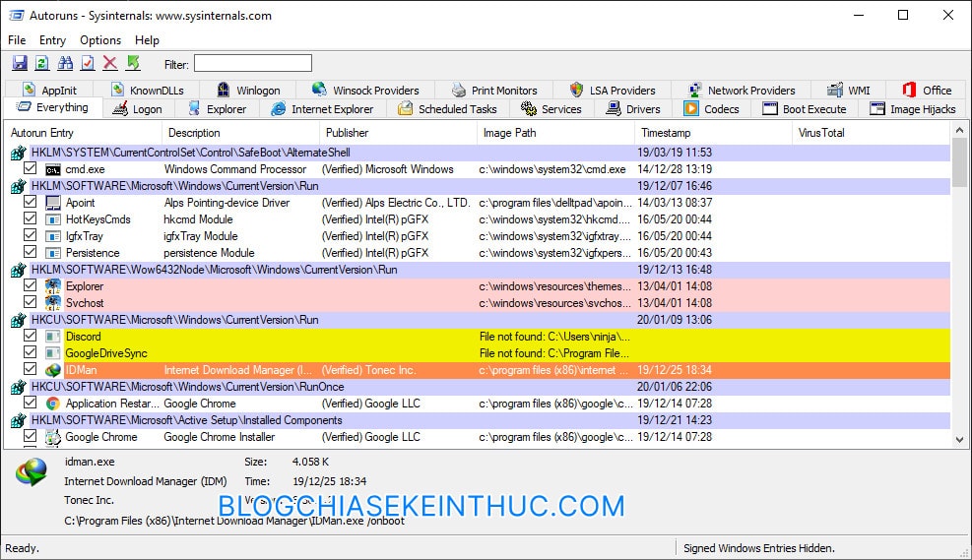Open the Options menu

[100, 40]
